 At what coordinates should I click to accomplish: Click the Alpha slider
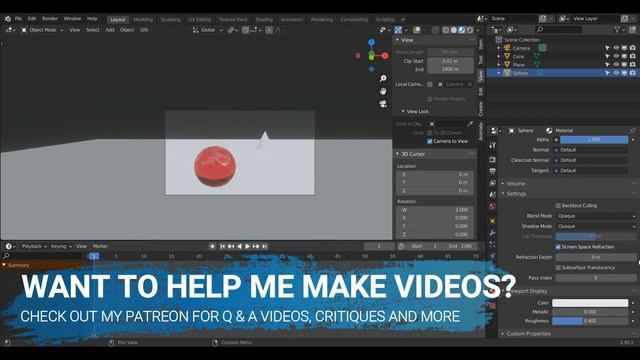(594, 140)
